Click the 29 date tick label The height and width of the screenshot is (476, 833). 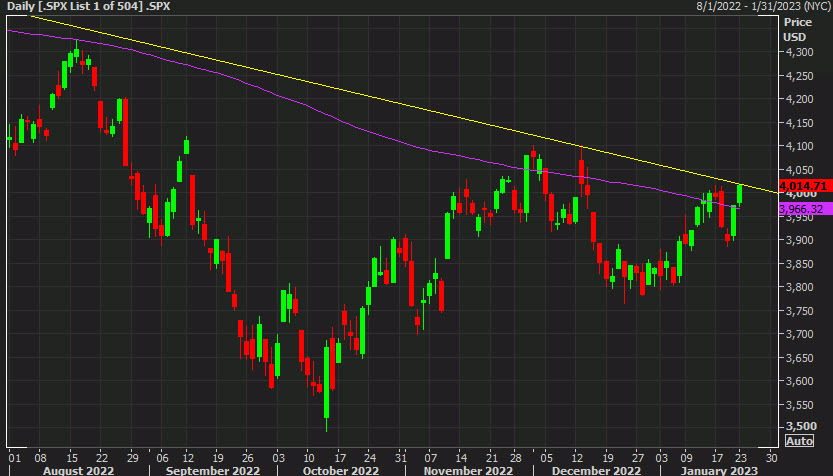132,458
